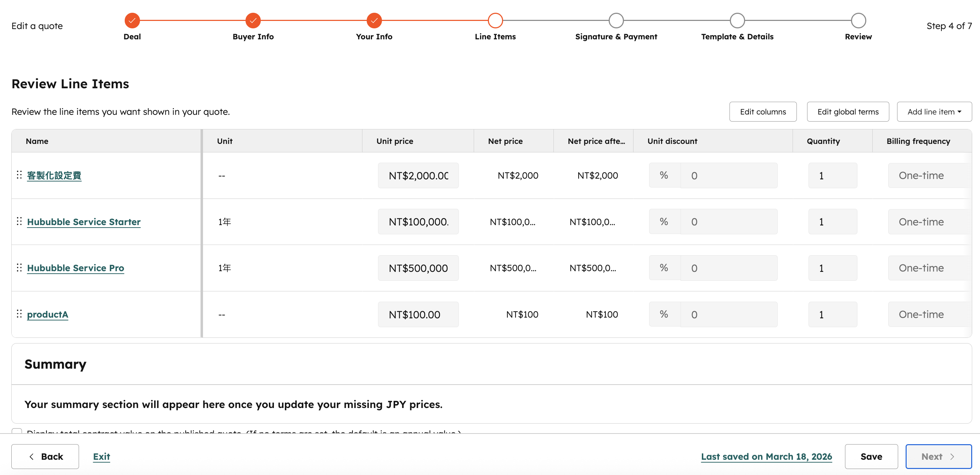Viewport: 980px width, 475px height.
Task: Click Edit columns button
Action: click(x=762, y=112)
